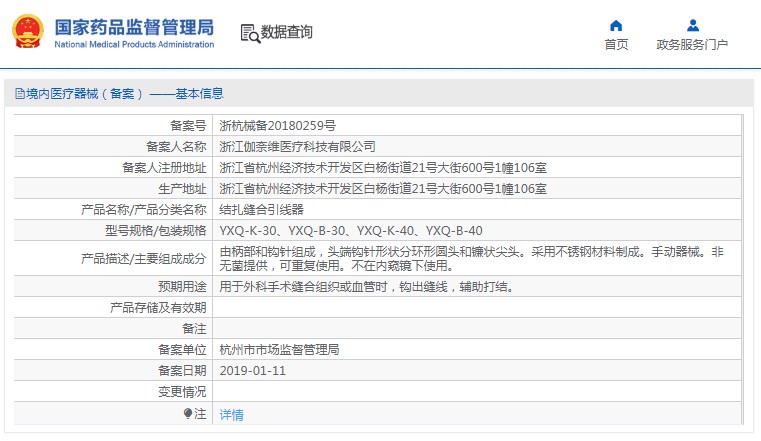Image resolution: width=761 pixels, height=441 pixels.
Task: Select the value 浙杭械备20180259号
Action: pyautogui.click(x=277, y=126)
